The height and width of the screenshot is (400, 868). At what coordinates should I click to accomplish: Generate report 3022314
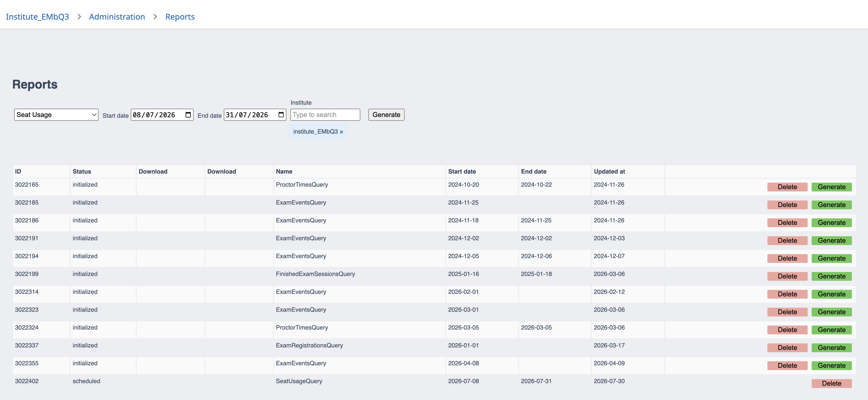click(x=831, y=294)
